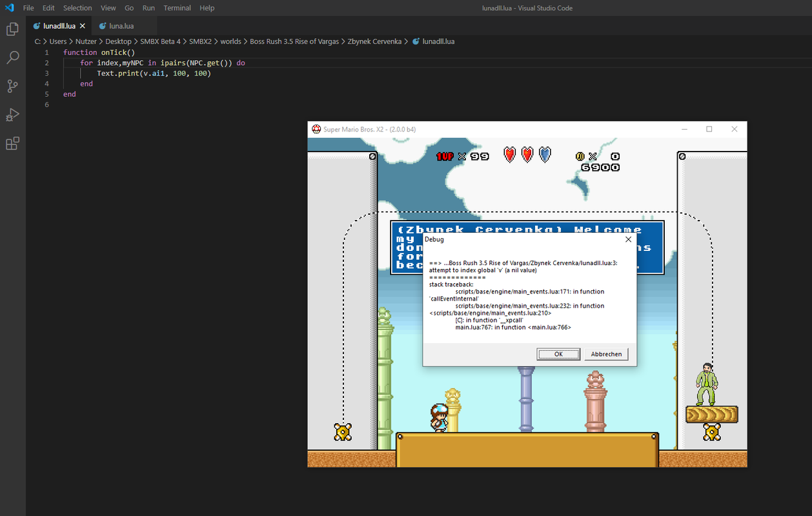Open the Source Control view
Screen dimensions: 812x516
click(12, 86)
